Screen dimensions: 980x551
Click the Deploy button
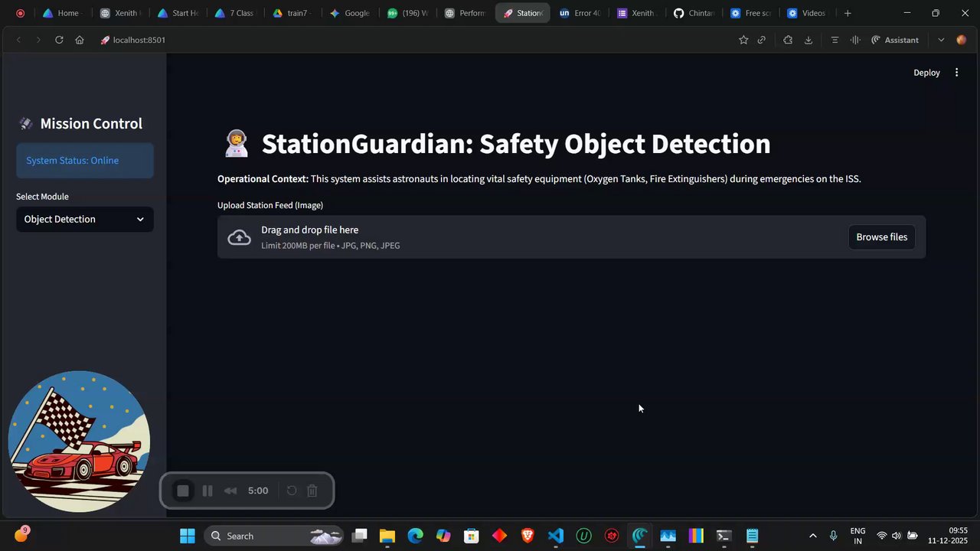click(926, 73)
